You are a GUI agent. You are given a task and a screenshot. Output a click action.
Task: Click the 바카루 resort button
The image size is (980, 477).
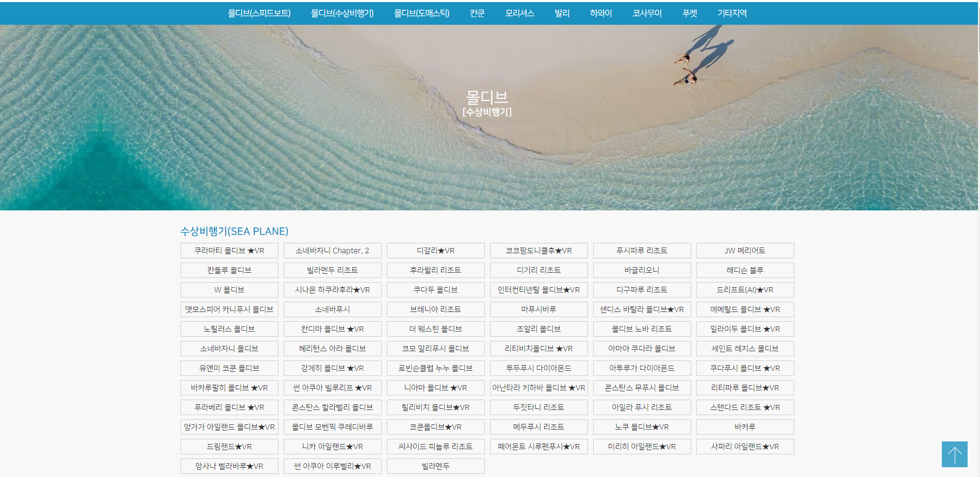[745, 427]
